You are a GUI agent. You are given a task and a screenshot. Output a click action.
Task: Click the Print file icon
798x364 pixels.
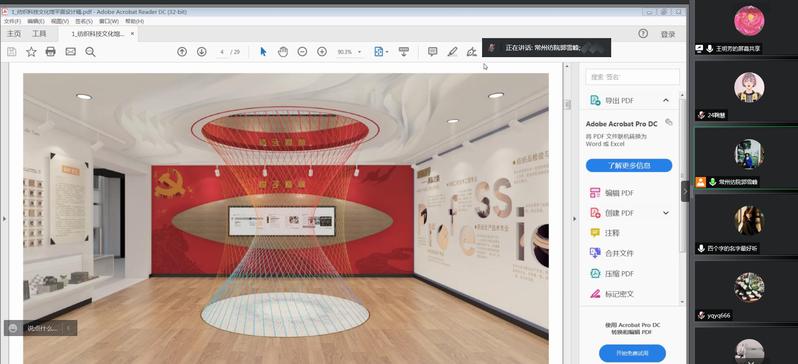(50, 51)
